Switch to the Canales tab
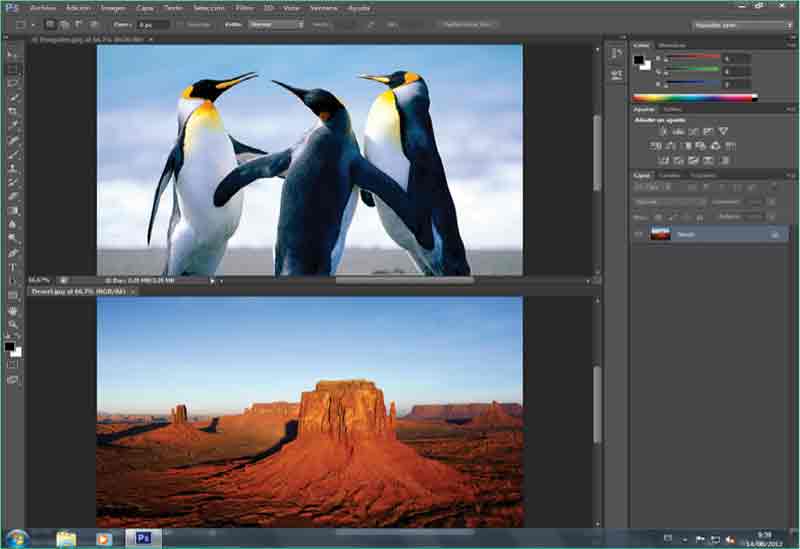Image resolution: width=800 pixels, height=549 pixels. [667, 175]
